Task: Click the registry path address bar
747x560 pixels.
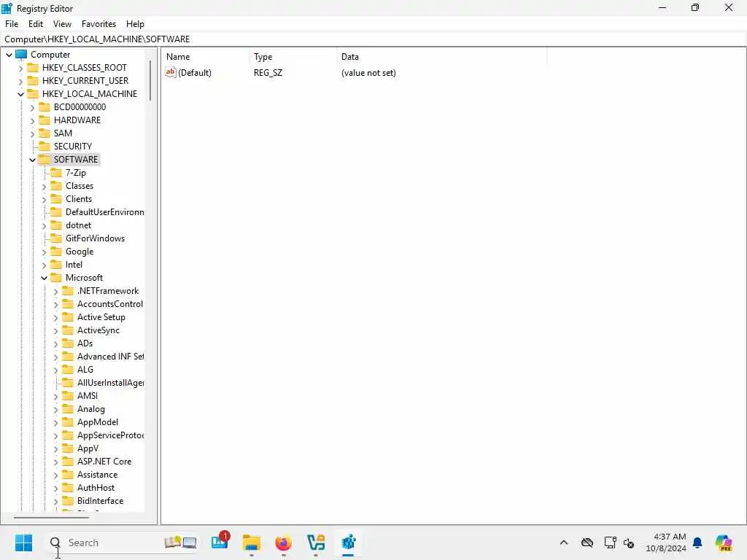Action: click(x=373, y=39)
